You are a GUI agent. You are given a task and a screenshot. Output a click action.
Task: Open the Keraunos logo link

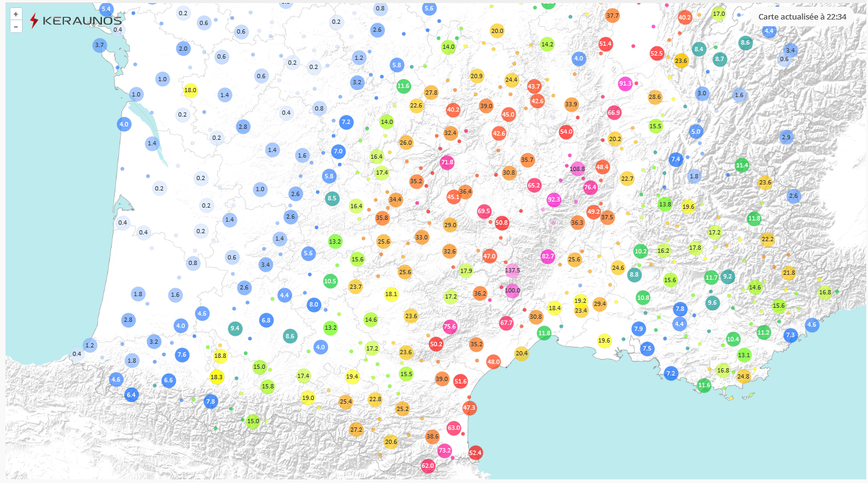tap(76, 20)
